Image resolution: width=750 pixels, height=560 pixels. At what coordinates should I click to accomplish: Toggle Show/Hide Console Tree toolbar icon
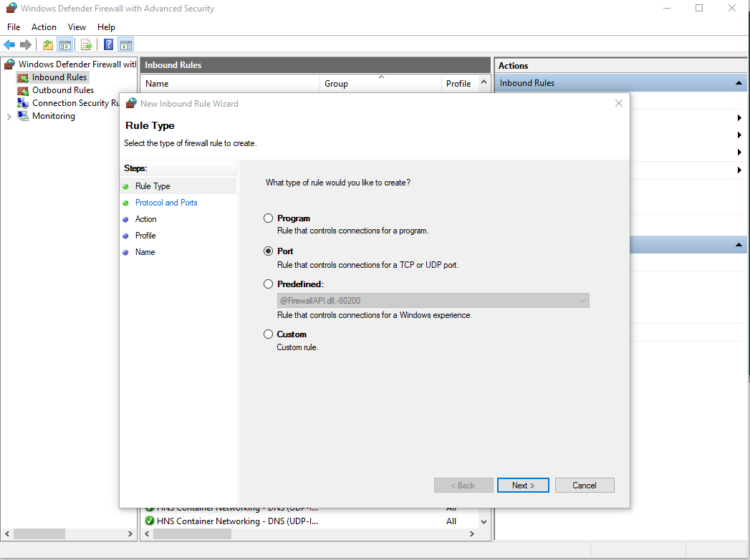click(x=65, y=45)
